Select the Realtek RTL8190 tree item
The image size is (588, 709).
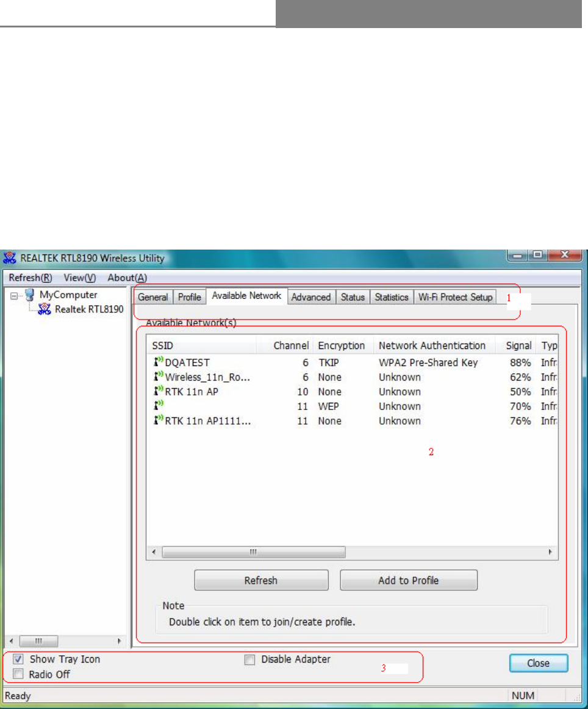pyautogui.click(x=89, y=309)
